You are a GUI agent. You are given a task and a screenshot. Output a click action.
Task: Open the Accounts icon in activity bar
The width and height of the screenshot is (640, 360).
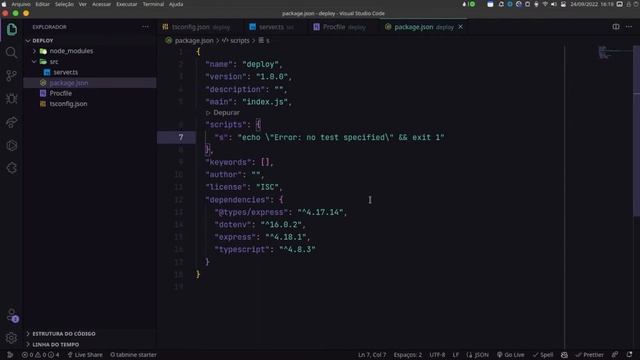(12, 316)
